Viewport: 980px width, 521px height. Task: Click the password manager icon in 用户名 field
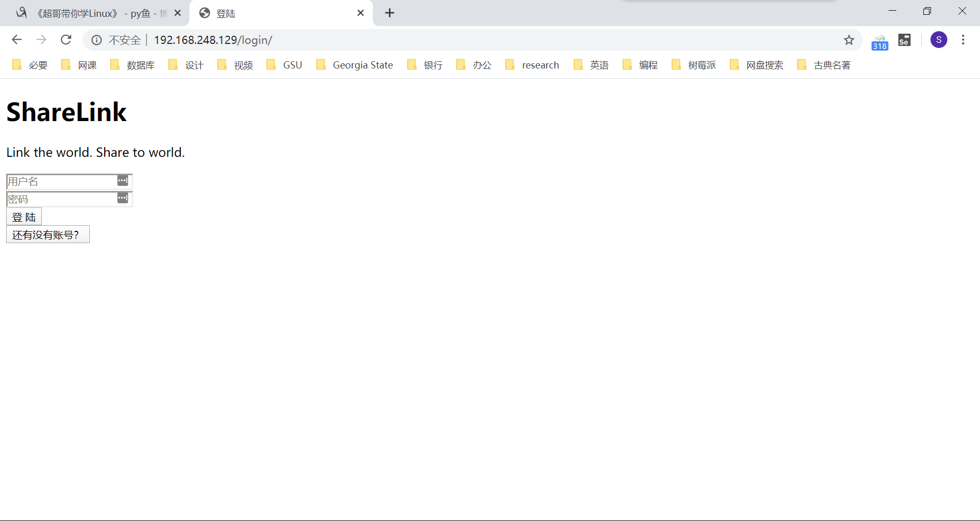[x=122, y=181]
